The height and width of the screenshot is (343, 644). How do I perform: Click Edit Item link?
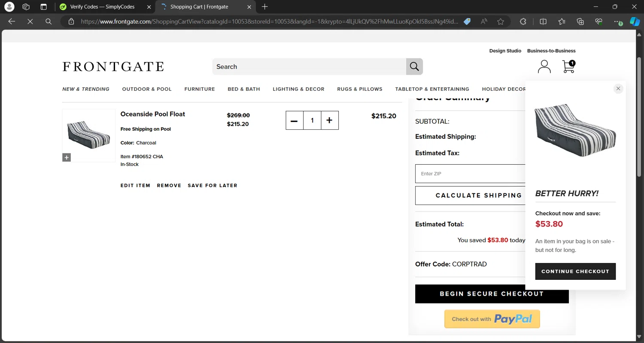click(135, 186)
